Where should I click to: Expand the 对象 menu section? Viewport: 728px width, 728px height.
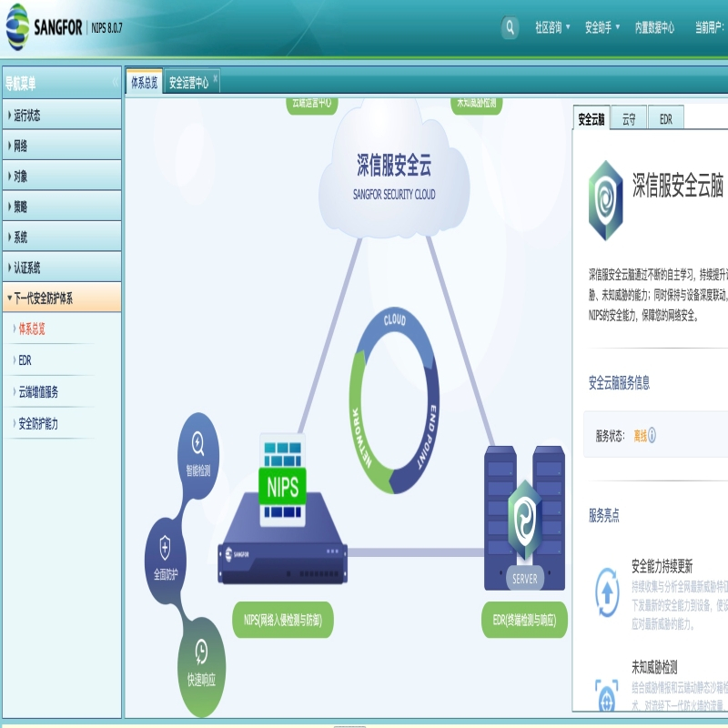62,176
